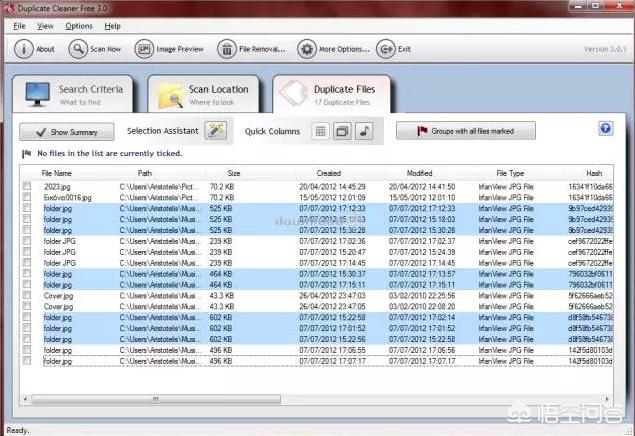Click the scrollbar left arrow
This screenshot has height=436, width=635.
26,399
